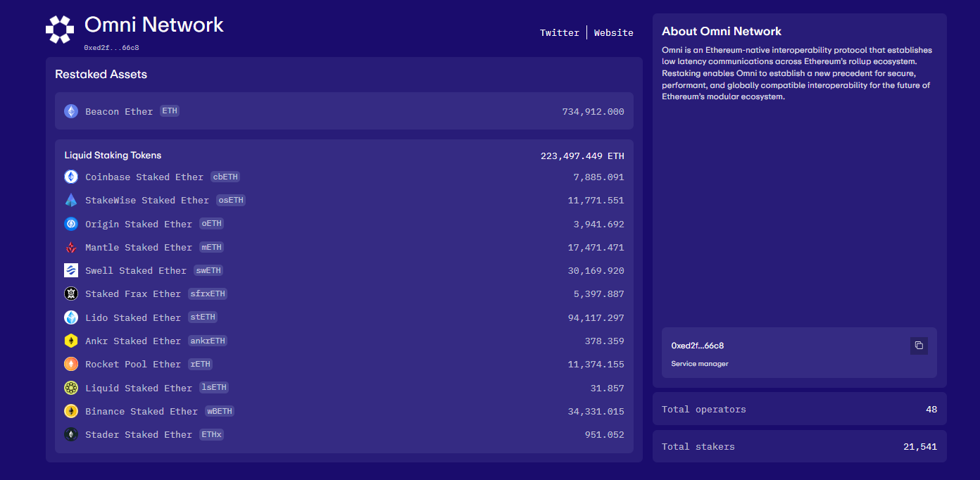980x480 pixels.
Task: Open the Website link
Action: pos(614,32)
